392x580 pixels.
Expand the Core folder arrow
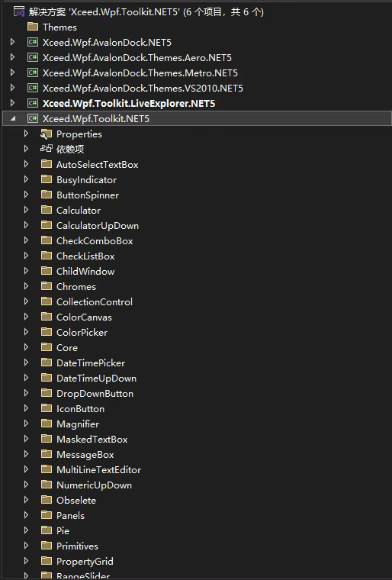(x=26, y=347)
